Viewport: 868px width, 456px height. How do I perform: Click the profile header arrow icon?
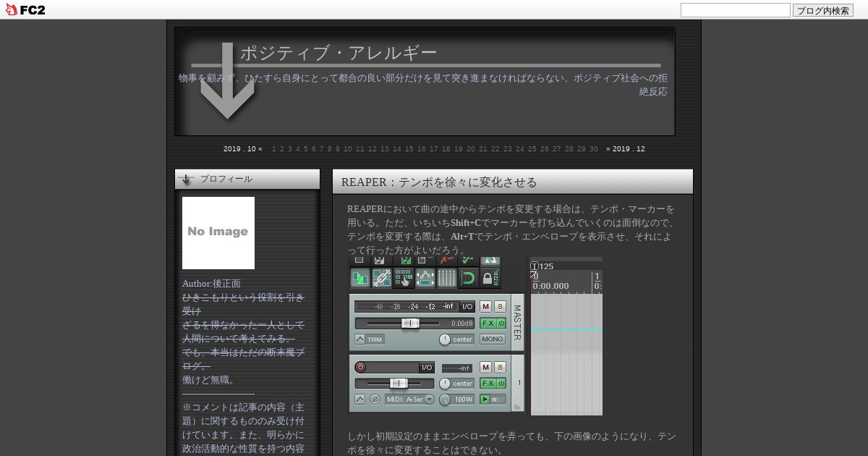point(187,180)
